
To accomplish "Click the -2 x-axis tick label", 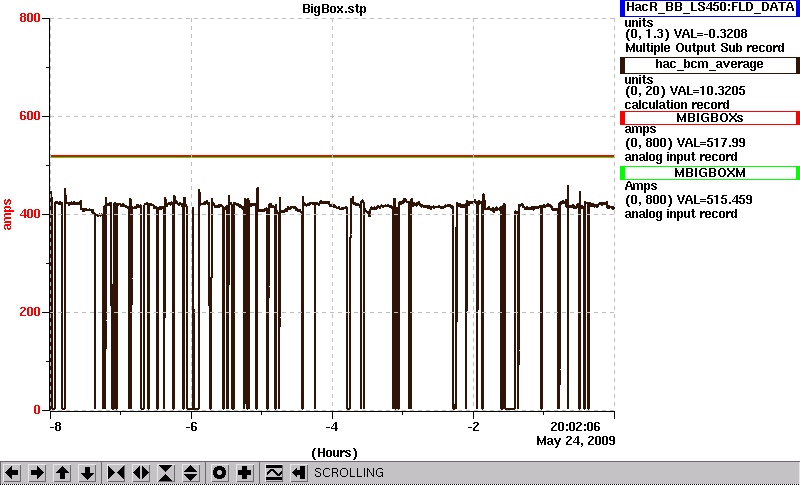I will click(x=473, y=426).
